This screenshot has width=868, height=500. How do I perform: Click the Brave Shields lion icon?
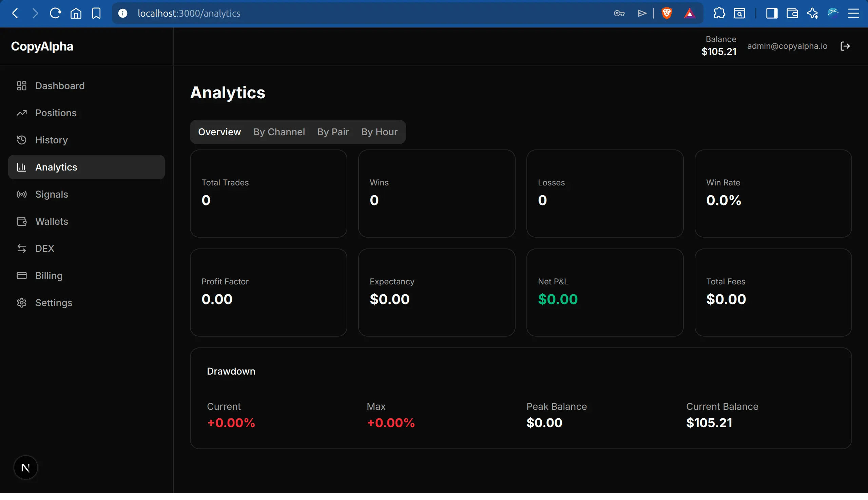(x=666, y=13)
